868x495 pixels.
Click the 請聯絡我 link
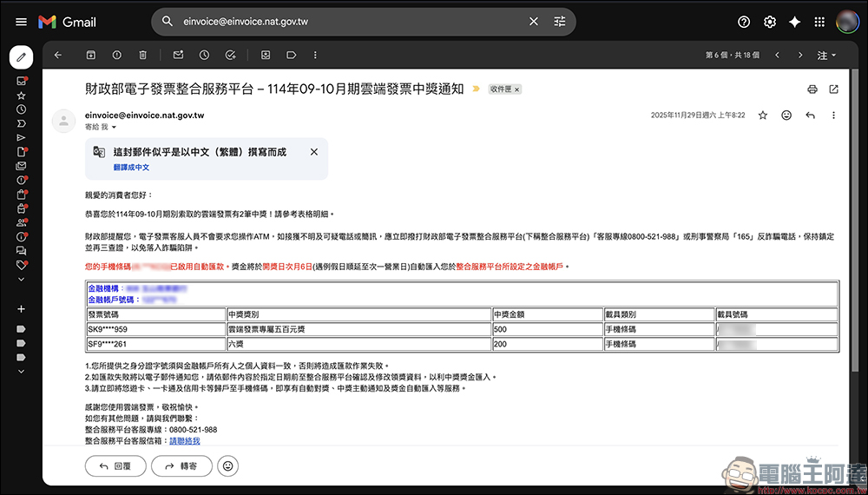point(184,441)
